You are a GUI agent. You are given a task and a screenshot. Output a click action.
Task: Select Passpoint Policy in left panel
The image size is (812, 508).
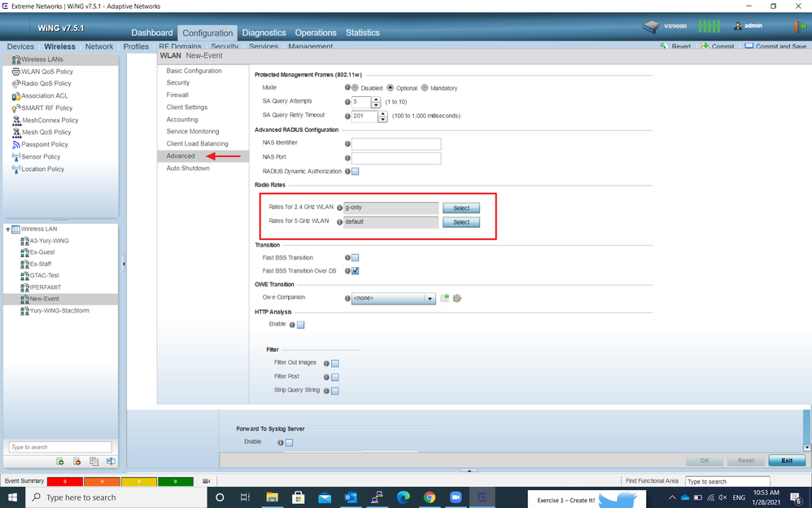tap(44, 144)
